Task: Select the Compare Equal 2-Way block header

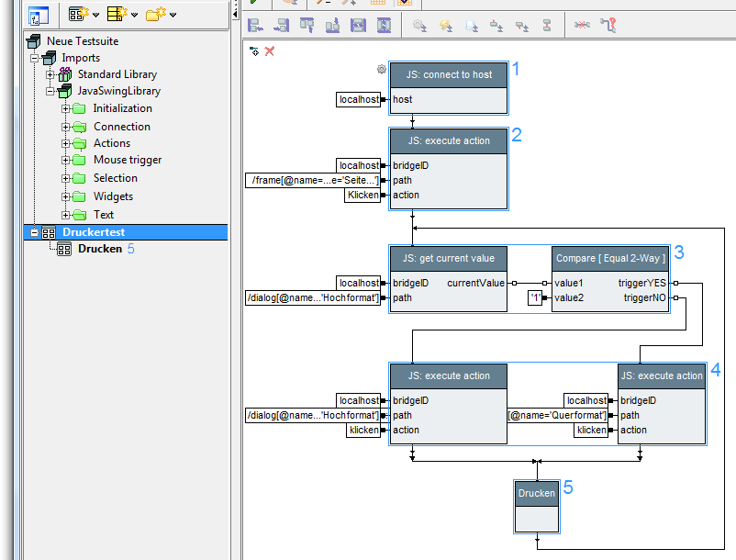Action: point(609,258)
